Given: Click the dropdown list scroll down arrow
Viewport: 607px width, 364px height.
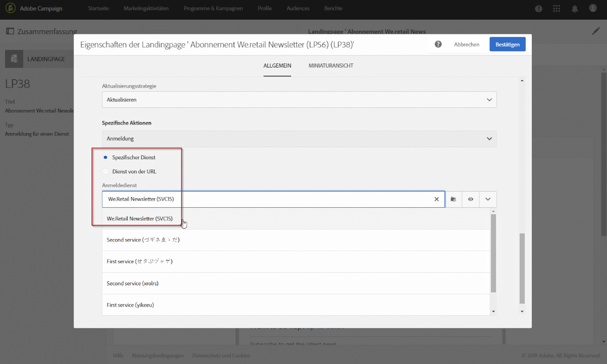Looking at the screenshot, I should tap(493, 312).
